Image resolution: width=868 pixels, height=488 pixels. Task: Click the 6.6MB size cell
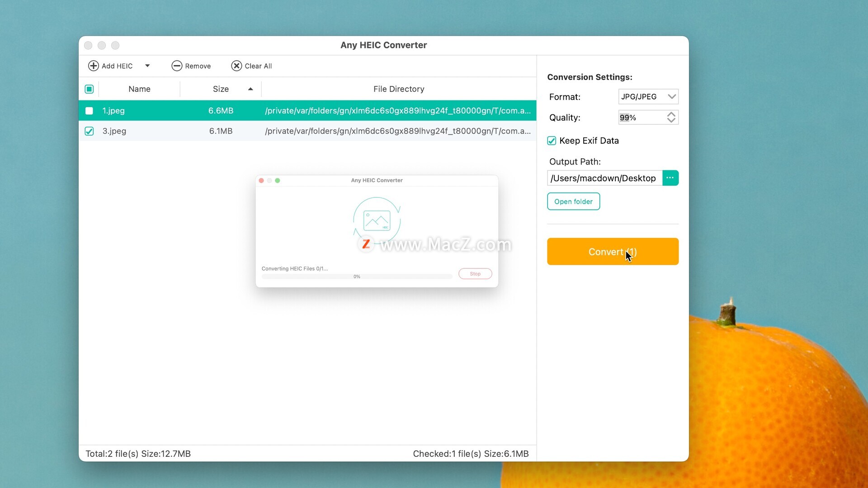(221, 111)
